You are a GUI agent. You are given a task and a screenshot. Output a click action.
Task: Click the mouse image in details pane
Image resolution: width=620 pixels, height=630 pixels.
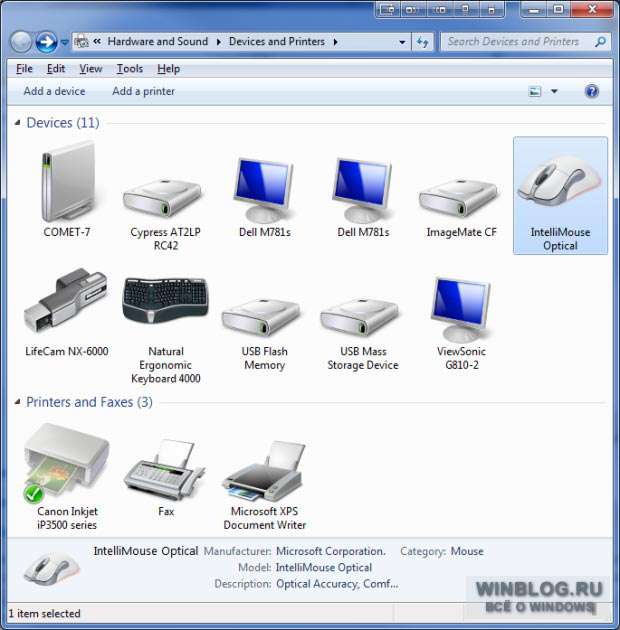coord(51,569)
